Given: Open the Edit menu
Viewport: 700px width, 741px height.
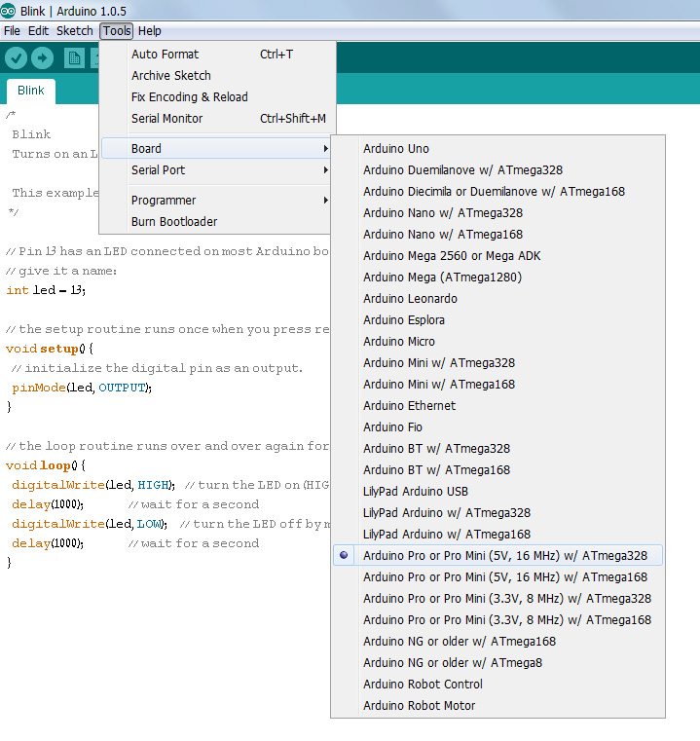Looking at the screenshot, I should (x=38, y=31).
